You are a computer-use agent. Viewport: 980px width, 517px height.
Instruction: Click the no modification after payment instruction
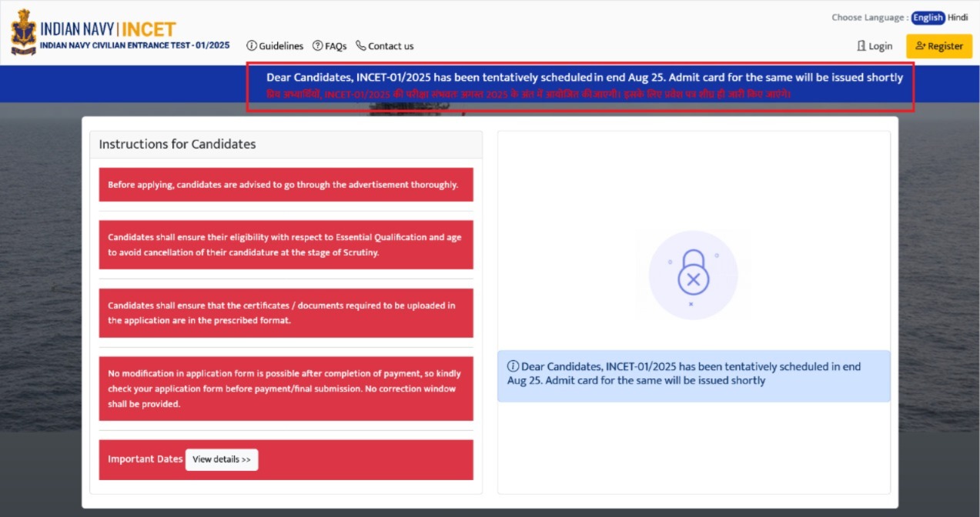(286, 389)
